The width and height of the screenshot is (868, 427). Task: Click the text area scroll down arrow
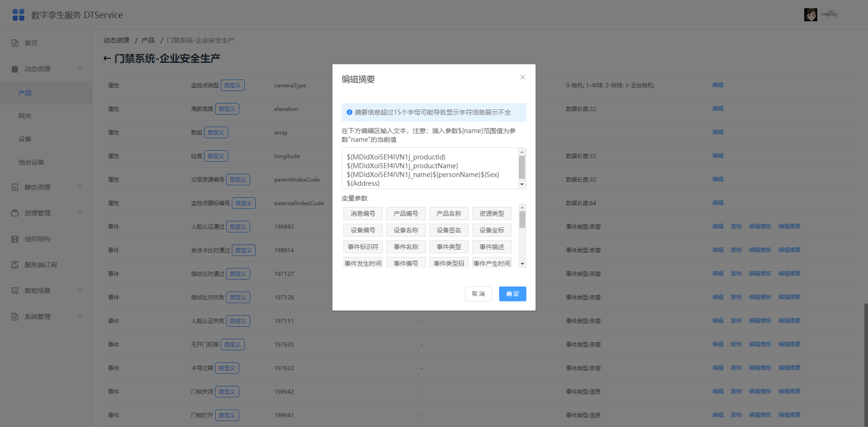click(x=522, y=184)
